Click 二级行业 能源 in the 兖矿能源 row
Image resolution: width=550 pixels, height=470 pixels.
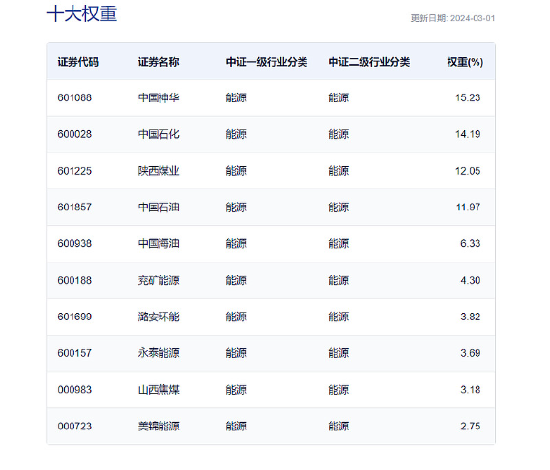[339, 280]
